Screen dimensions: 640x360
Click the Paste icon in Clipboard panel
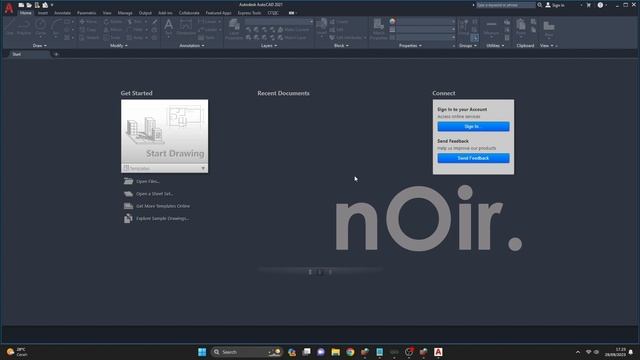[x=521, y=27]
